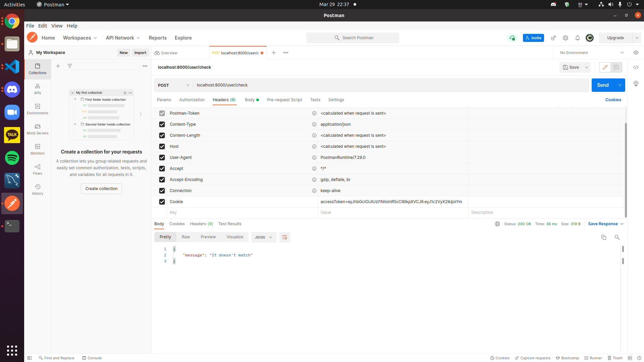The height and width of the screenshot is (362, 644).
Task: Click the environment quick look eye icon
Action: coord(636,53)
